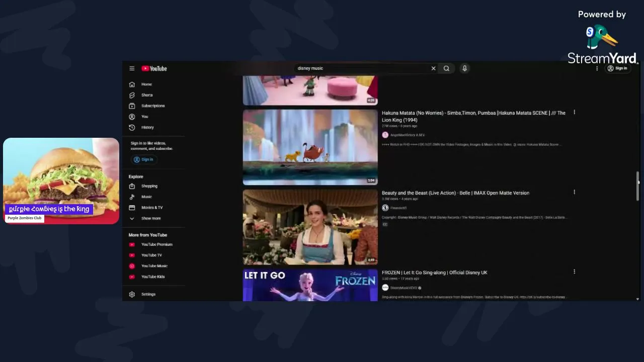The height and width of the screenshot is (362, 644).
Task: Click the Settings gear icon
Action: 132,294
